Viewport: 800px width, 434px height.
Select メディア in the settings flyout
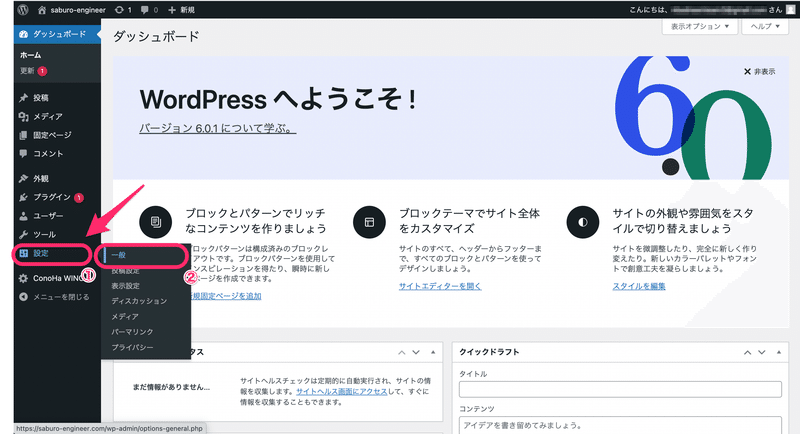[125, 317]
